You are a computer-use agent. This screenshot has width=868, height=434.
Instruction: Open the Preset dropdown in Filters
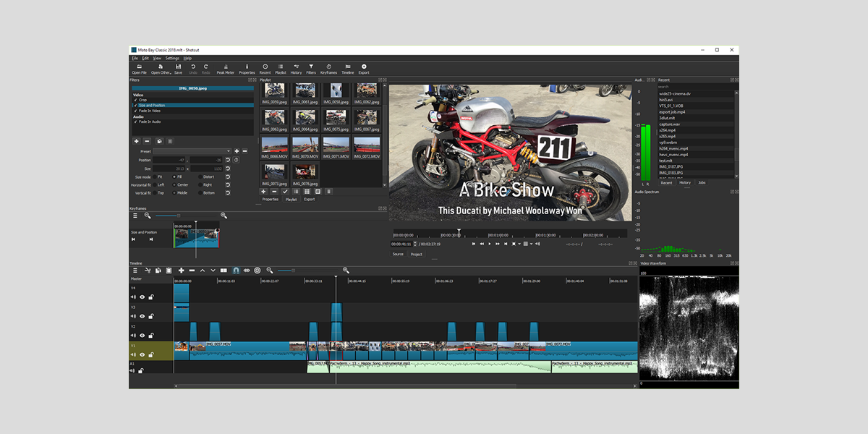pyautogui.click(x=193, y=151)
